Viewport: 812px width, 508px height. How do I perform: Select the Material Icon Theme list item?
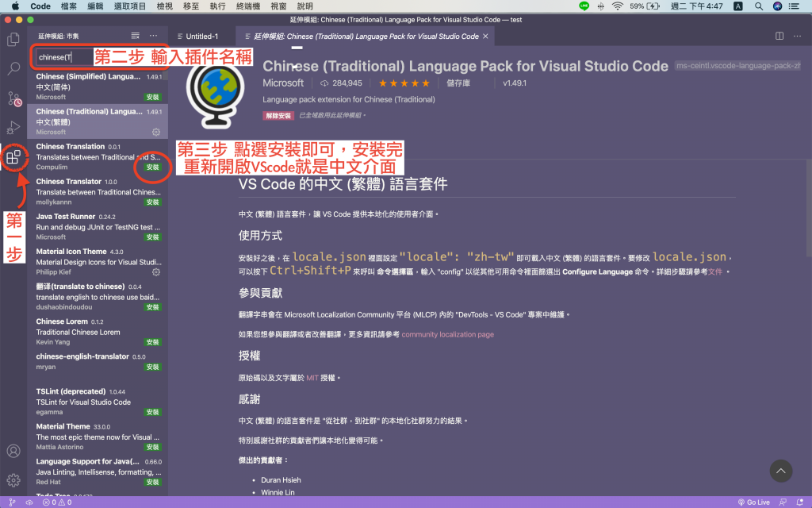coord(98,261)
